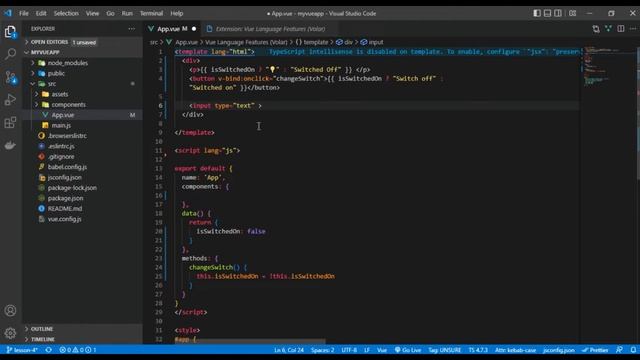Screen dimensions: 640x360
Task: Click the Synchronize Changes icon in status bar
Action: point(49,350)
